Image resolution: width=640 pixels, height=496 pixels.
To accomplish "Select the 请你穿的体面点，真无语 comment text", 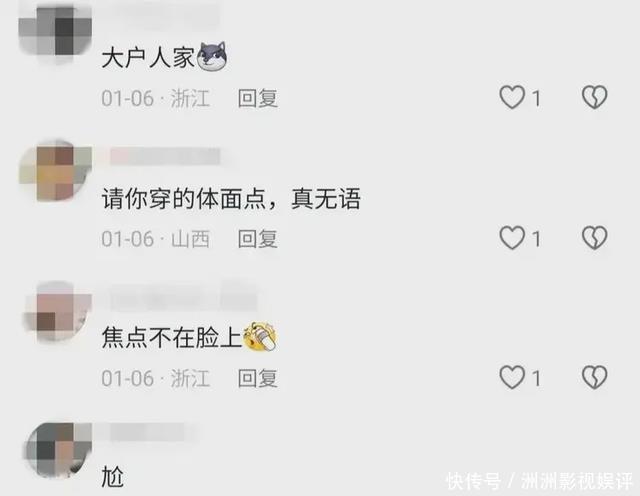I will click(231, 199).
